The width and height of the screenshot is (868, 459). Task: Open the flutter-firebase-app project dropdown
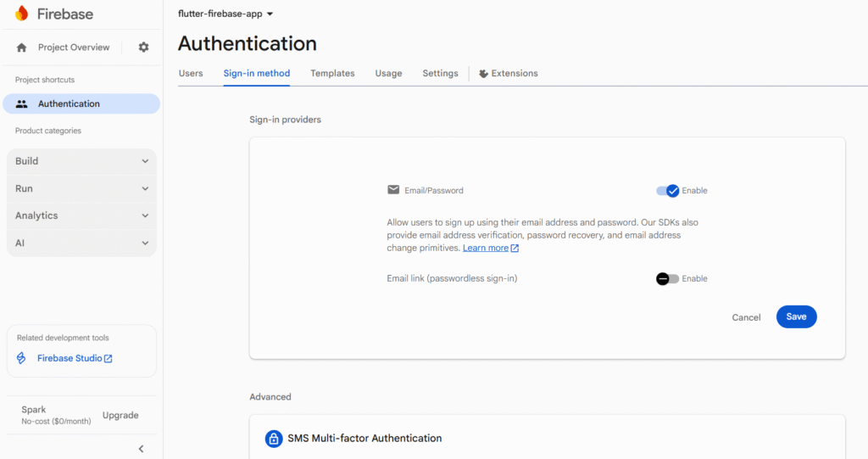(x=225, y=14)
